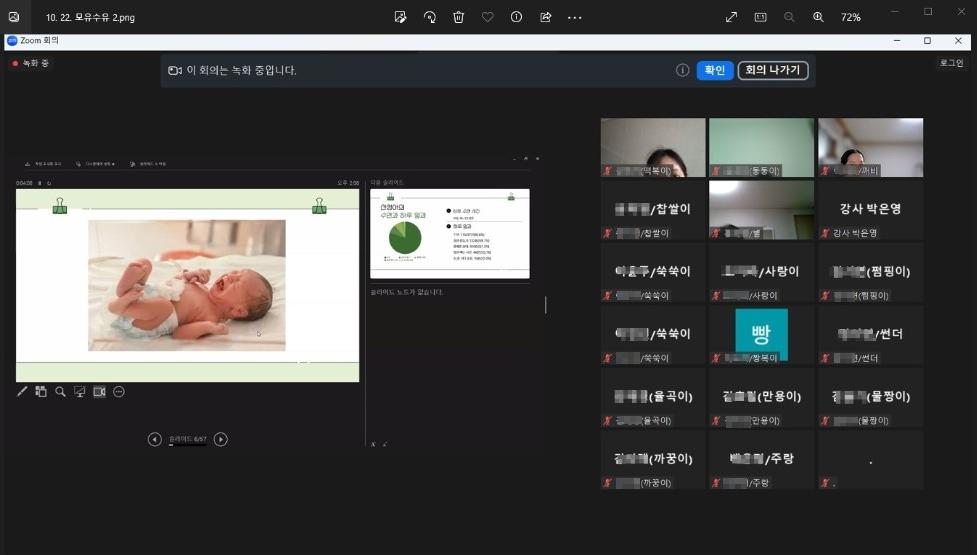Click the share icon in Photos toolbar
This screenshot has height=555, width=977.
pyautogui.click(x=546, y=17)
